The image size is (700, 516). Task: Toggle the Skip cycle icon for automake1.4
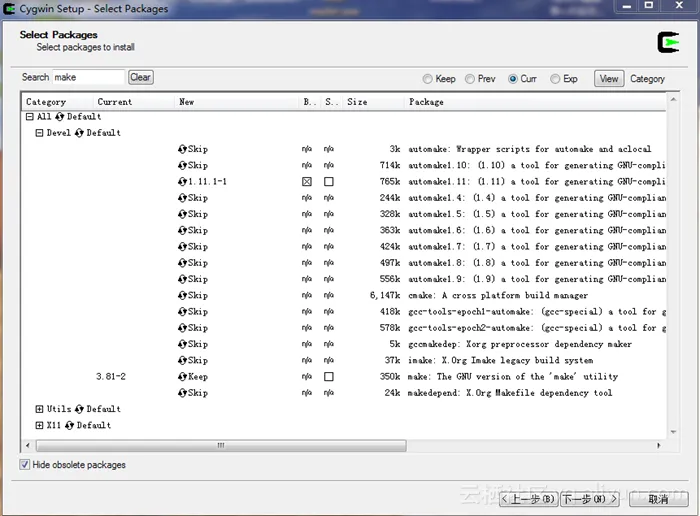pos(182,198)
